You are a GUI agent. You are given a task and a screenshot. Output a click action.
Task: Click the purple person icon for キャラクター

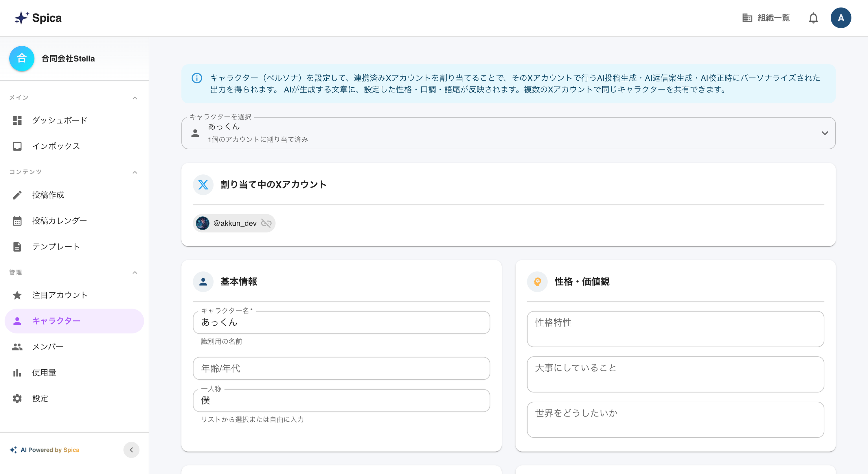click(17, 321)
